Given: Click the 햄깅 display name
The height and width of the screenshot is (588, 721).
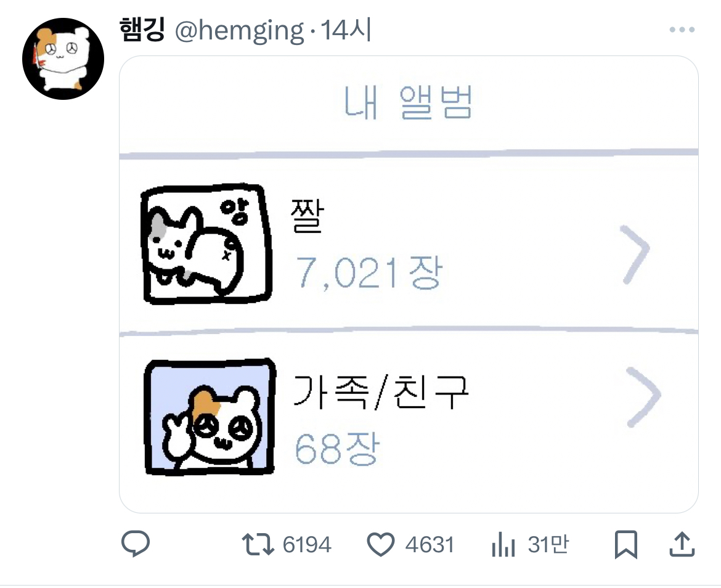Looking at the screenshot, I should pos(142,30).
